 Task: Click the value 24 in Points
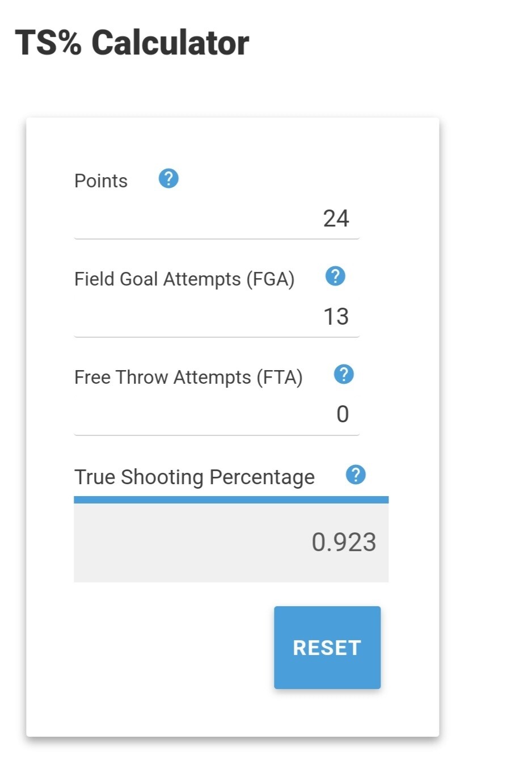(x=336, y=219)
